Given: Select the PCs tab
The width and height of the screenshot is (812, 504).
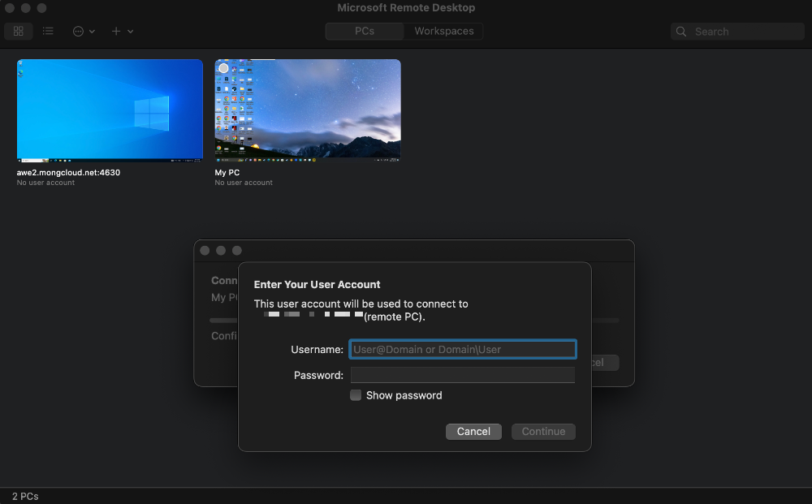Looking at the screenshot, I should 365,31.
